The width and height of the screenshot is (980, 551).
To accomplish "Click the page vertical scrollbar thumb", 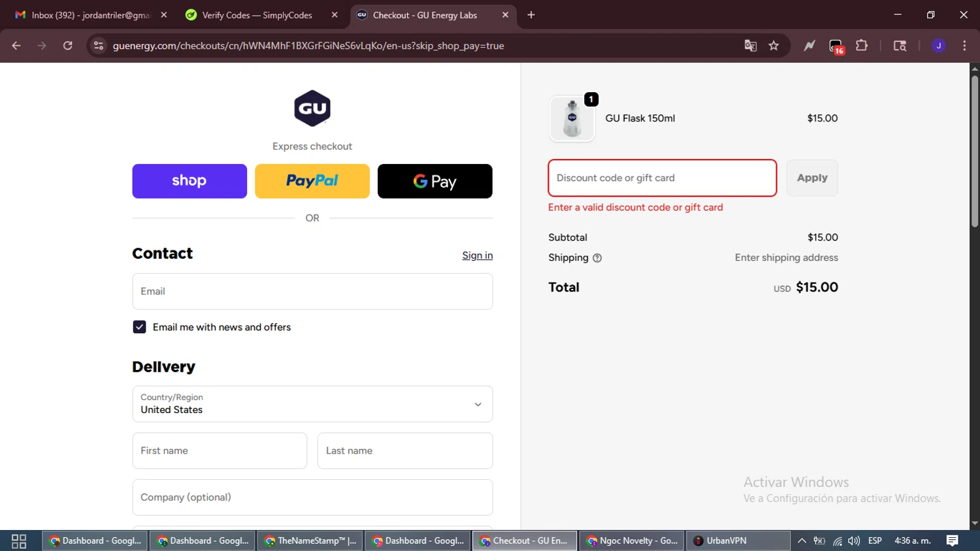I will (975, 152).
